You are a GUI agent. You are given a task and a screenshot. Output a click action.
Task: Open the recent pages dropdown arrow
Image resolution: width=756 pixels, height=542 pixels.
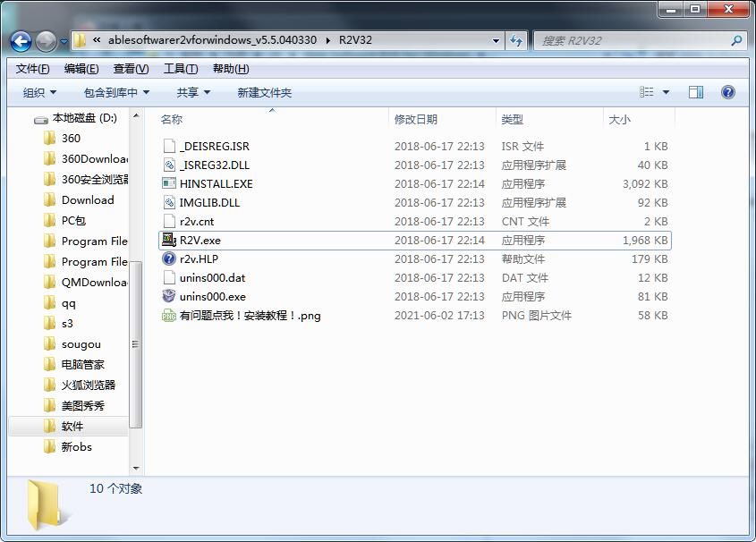(64, 41)
